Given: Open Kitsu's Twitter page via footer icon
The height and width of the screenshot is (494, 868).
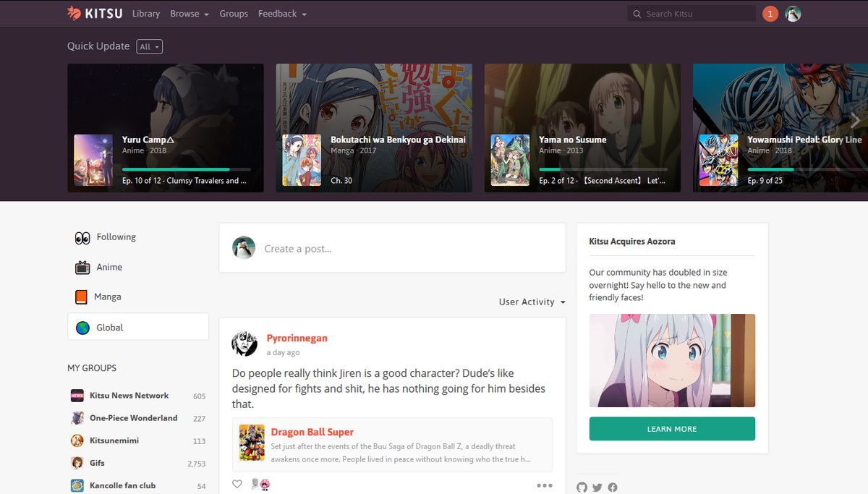Looking at the screenshot, I should 597,487.
